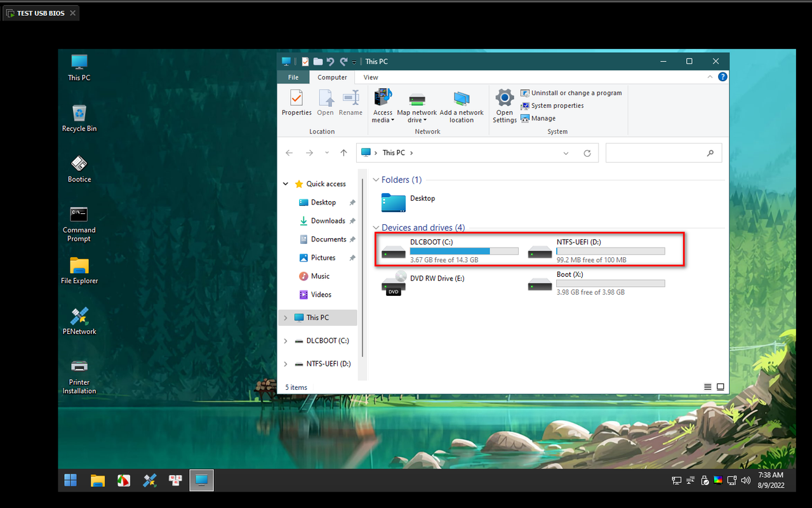Screen dimensions: 812x508
Task: Click the Rename ribbon icon
Action: (x=350, y=103)
